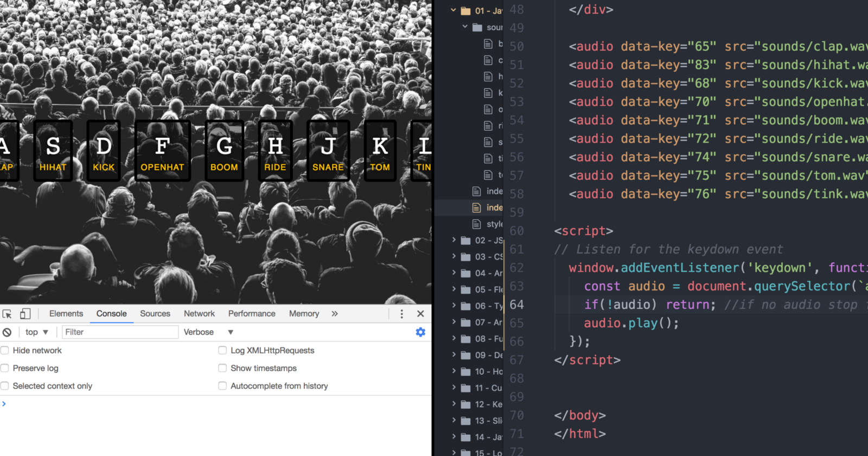868x456 pixels.
Task: Enable Show timestamps checkbox
Action: coord(222,369)
